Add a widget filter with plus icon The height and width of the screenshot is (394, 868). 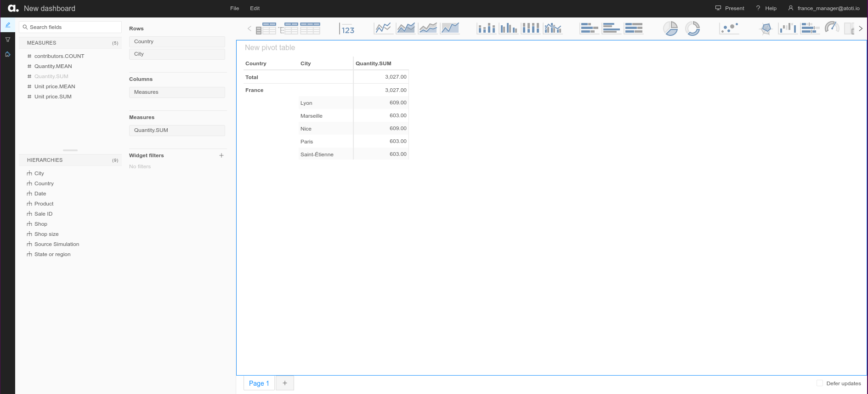[221, 155]
